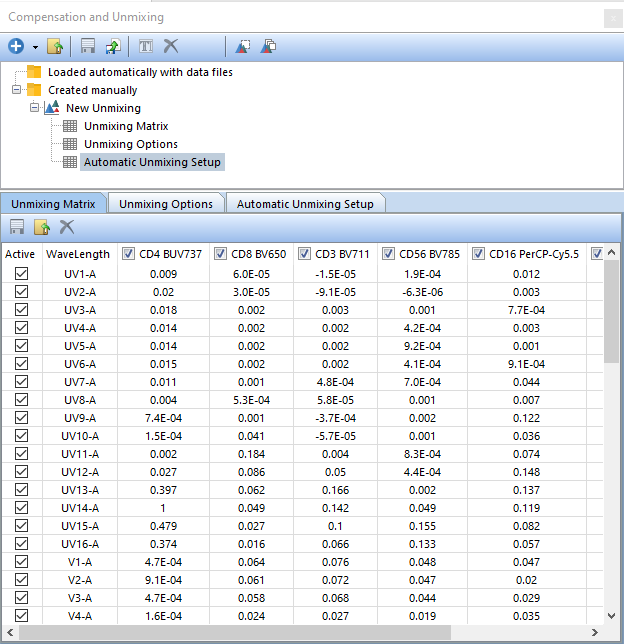624x644 pixels.
Task: Collapse the 'New Unmixing' tree node
Action: pyautogui.click(x=35, y=107)
